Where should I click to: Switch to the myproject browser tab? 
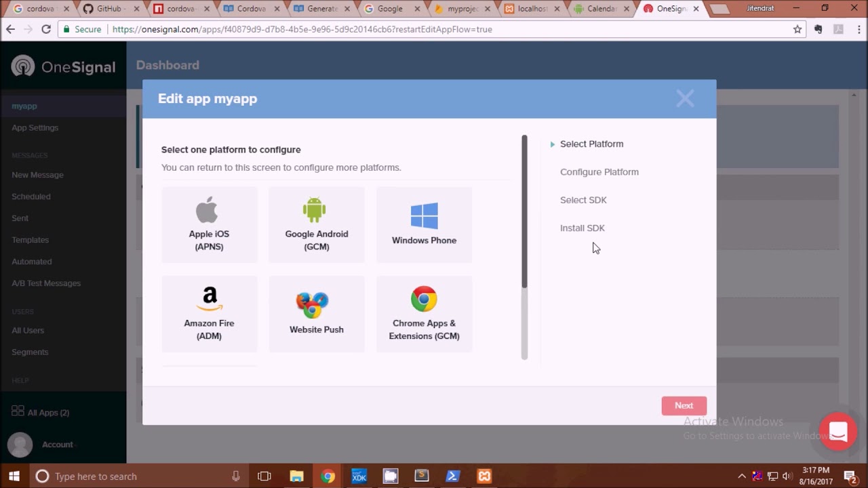coord(460,9)
